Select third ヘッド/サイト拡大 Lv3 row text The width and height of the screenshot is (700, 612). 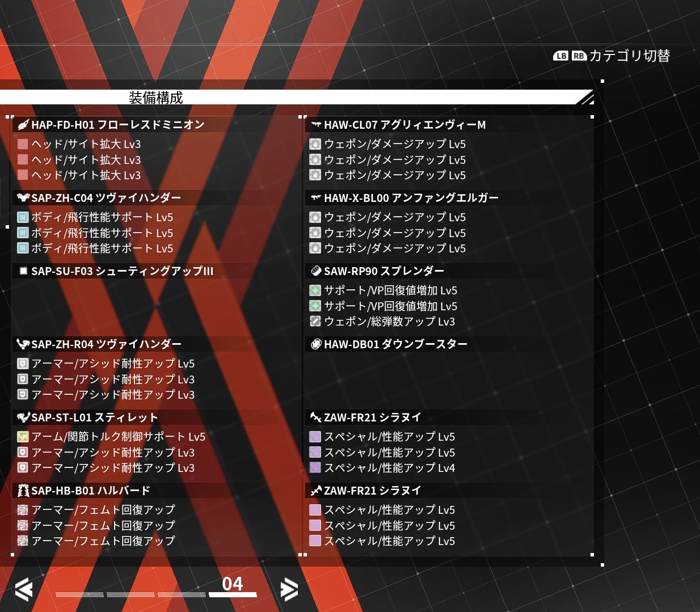pyautogui.click(x=86, y=175)
